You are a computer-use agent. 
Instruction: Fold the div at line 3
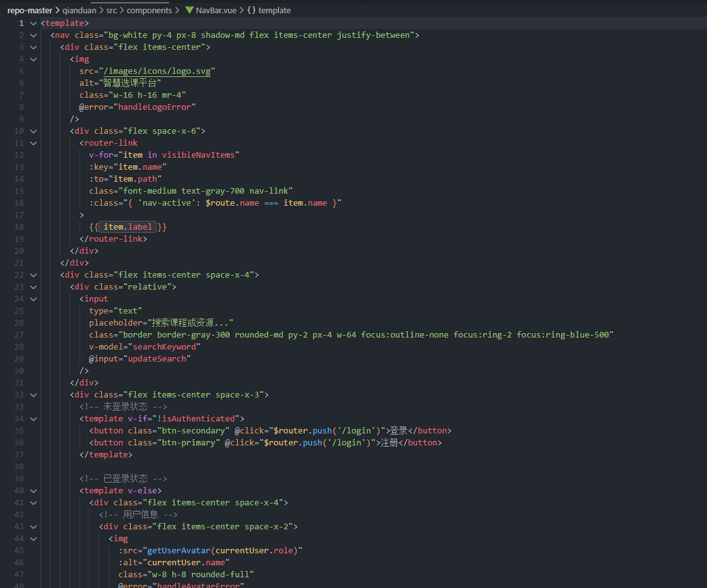tap(33, 47)
